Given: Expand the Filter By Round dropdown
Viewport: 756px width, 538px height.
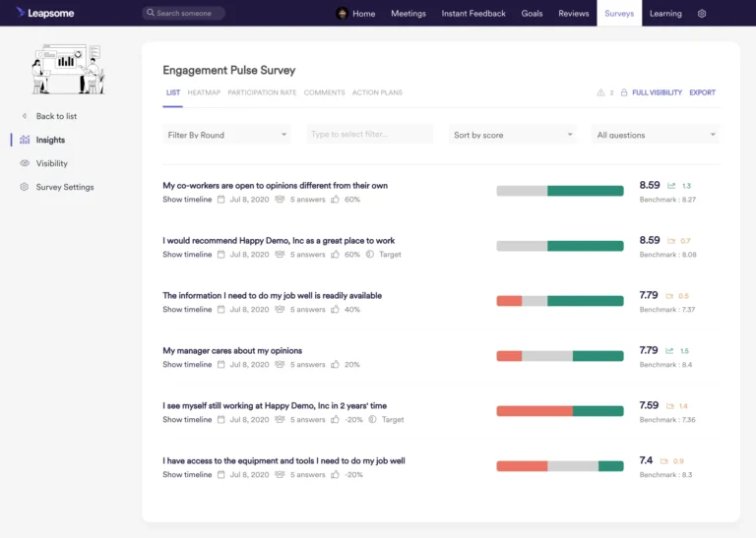Looking at the screenshot, I should (x=226, y=135).
